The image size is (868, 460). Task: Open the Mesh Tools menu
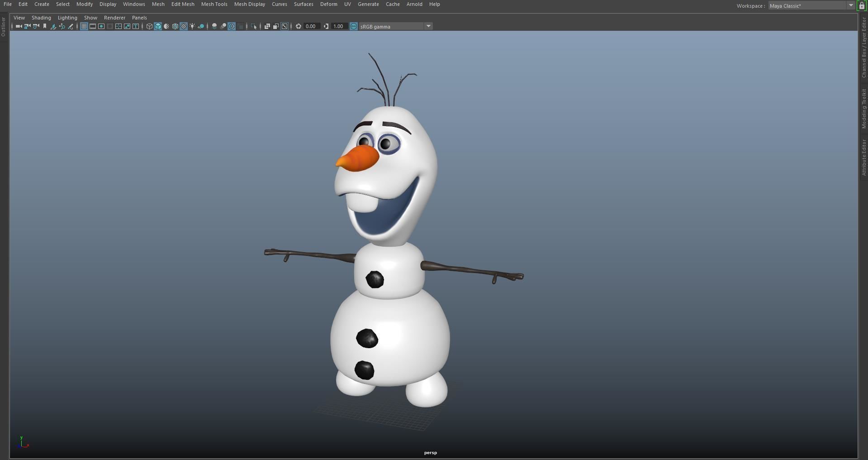point(214,4)
